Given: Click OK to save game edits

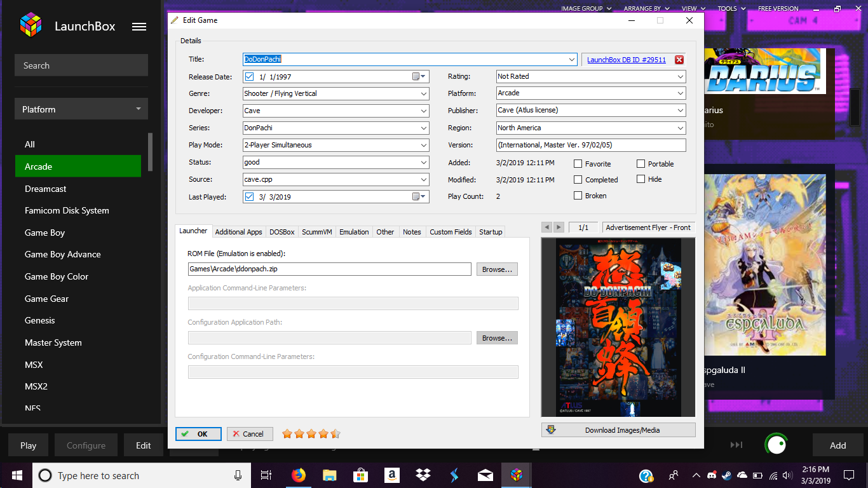Looking at the screenshot, I should point(198,434).
